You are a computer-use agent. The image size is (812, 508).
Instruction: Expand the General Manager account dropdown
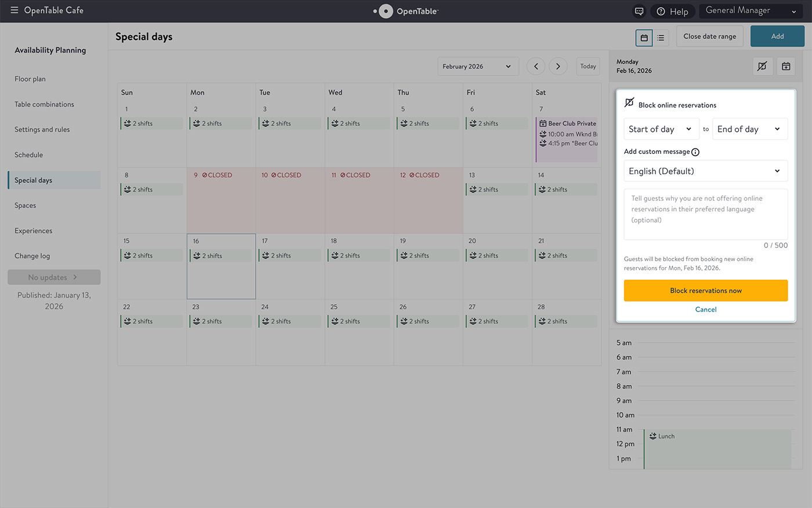[751, 11]
